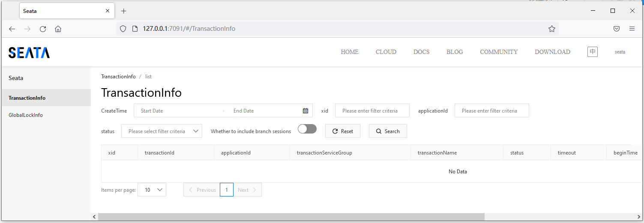Open the Pocket save icon
644x223 pixels.
coord(617,29)
